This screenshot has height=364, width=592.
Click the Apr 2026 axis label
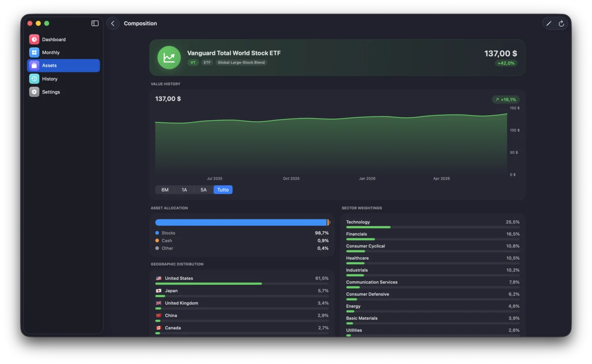tap(441, 179)
